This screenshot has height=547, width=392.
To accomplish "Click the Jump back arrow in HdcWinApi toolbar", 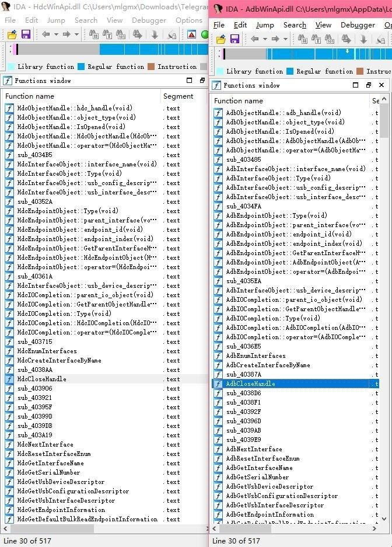I will [45, 35].
